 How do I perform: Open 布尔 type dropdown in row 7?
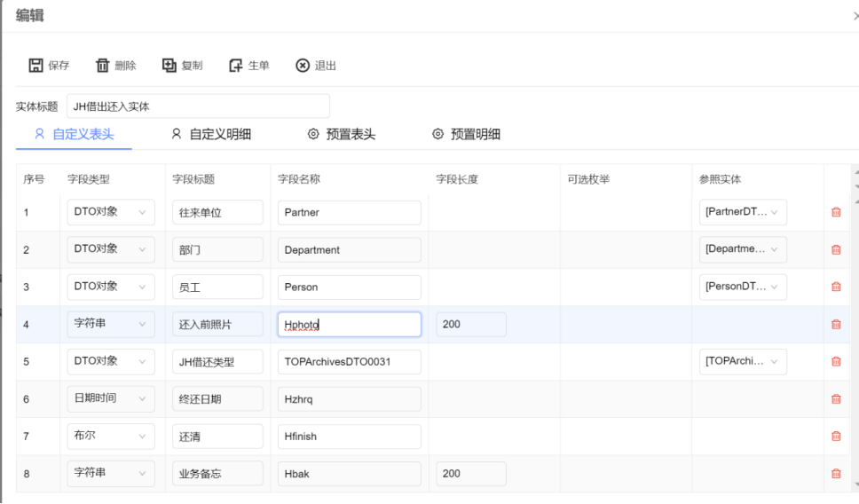click(111, 436)
